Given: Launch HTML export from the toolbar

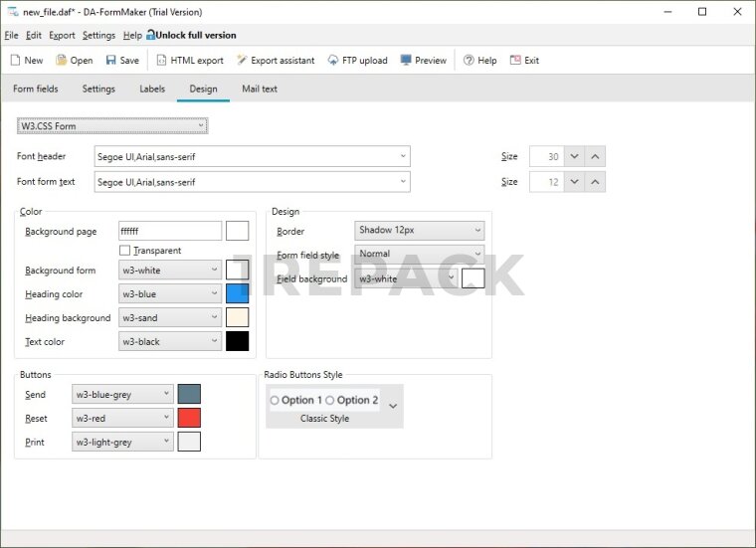Looking at the screenshot, I should 162,61.
